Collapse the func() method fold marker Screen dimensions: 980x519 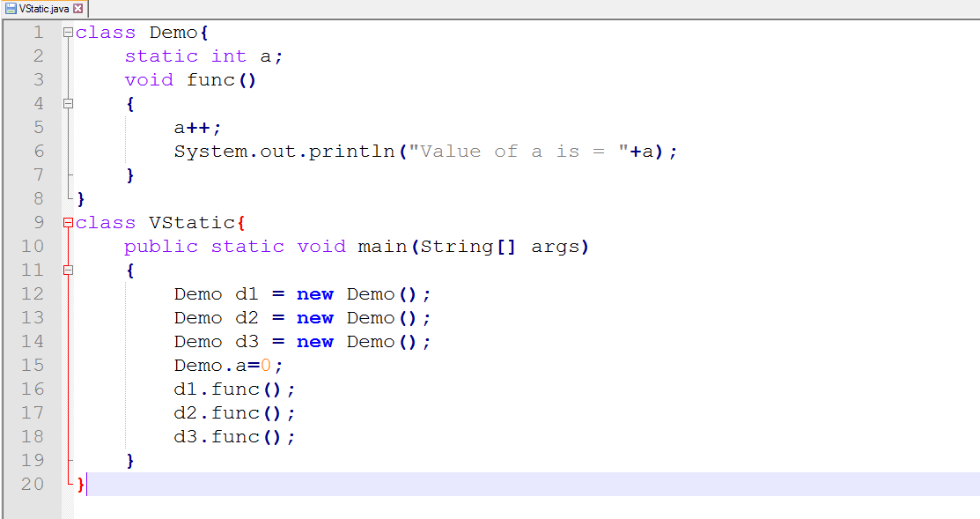pyautogui.click(x=68, y=104)
